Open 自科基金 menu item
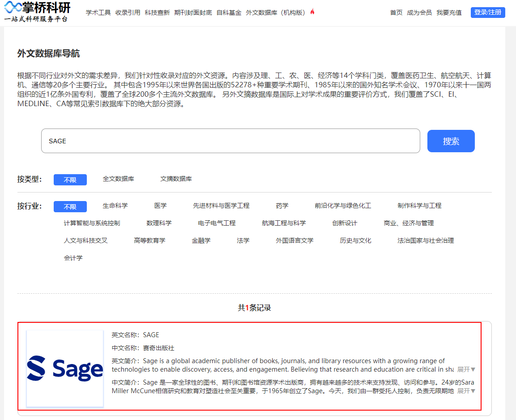 229,13
